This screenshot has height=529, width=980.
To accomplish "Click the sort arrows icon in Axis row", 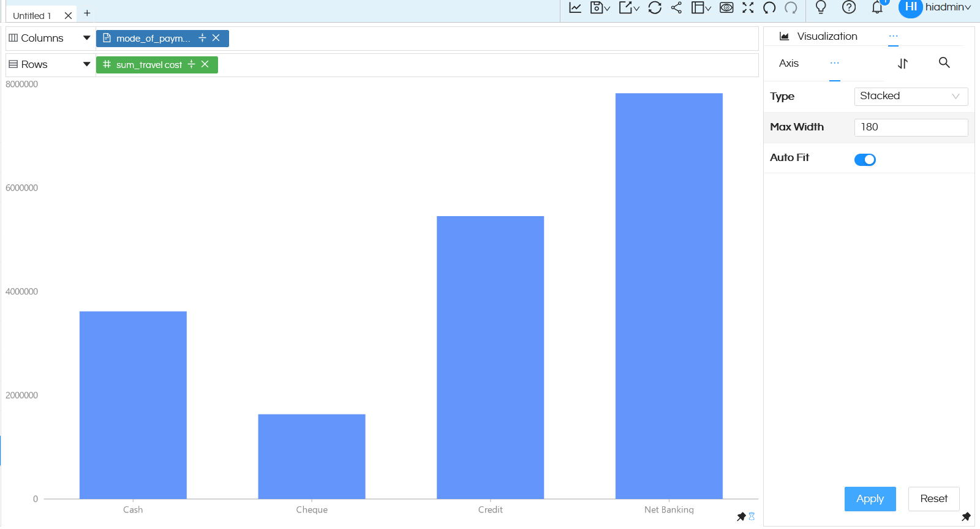I will (x=903, y=63).
